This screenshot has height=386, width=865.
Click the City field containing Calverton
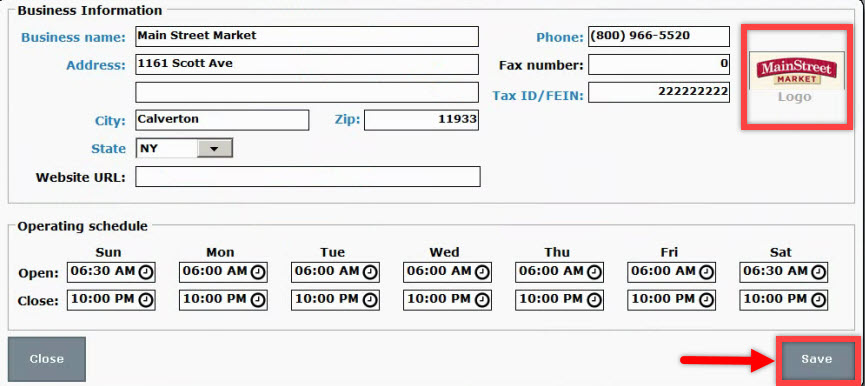pyautogui.click(x=222, y=120)
